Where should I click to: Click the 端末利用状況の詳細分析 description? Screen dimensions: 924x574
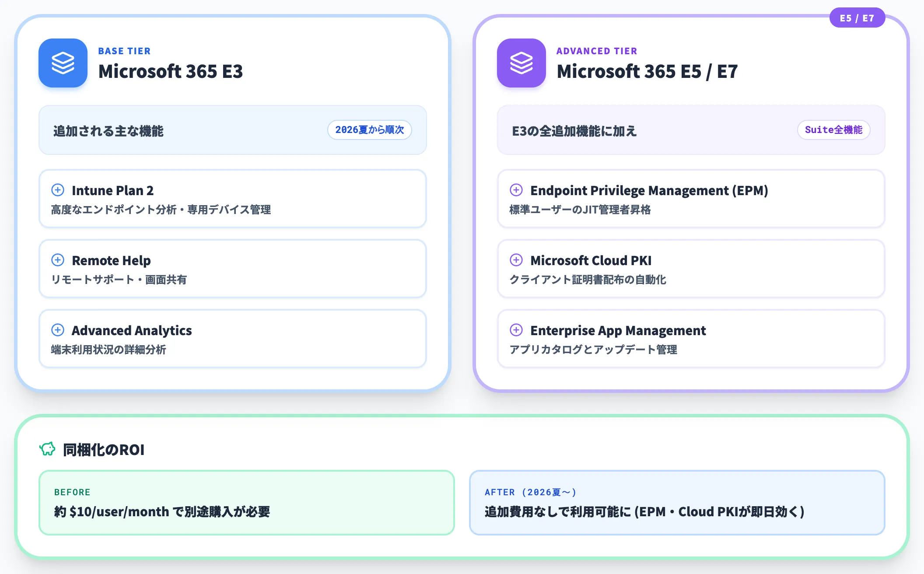point(108,350)
